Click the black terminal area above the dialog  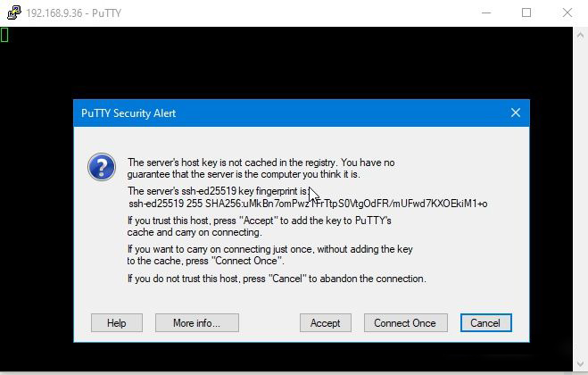click(x=286, y=63)
